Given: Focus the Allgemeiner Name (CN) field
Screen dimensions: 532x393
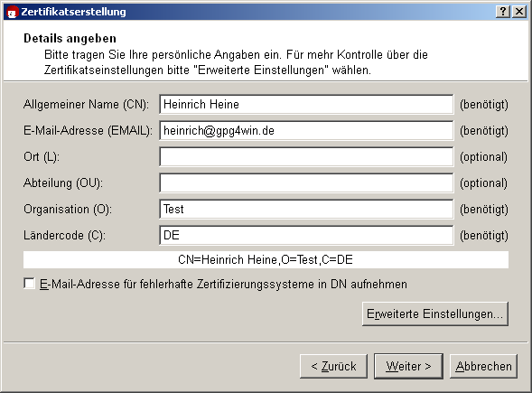Looking at the screenshot, I should [306, 104].
